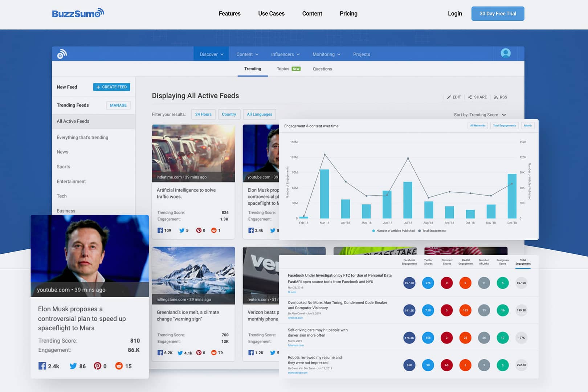Open the All Networks chart filter

478,126
